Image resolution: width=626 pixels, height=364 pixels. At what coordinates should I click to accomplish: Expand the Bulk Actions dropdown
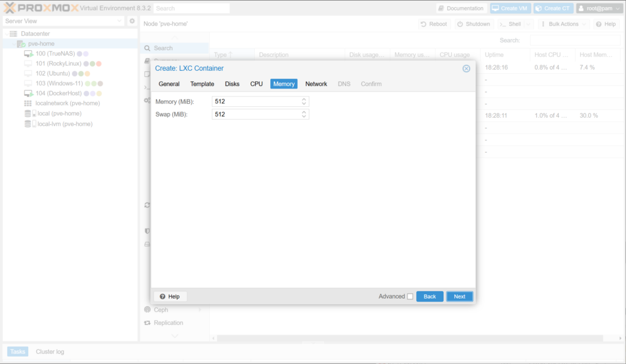point(564,24)
